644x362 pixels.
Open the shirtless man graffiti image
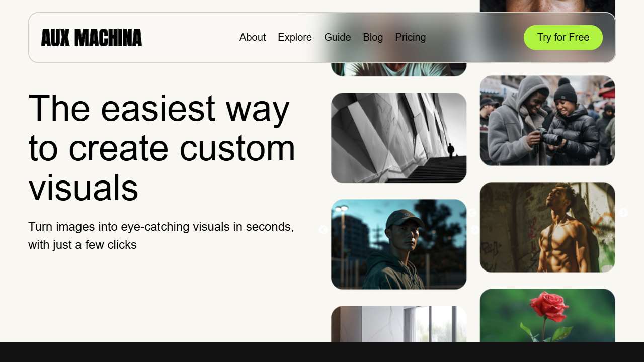[547, 227]
